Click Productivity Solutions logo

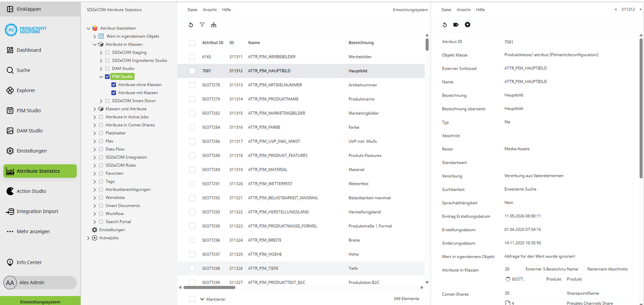pos(26,30)
